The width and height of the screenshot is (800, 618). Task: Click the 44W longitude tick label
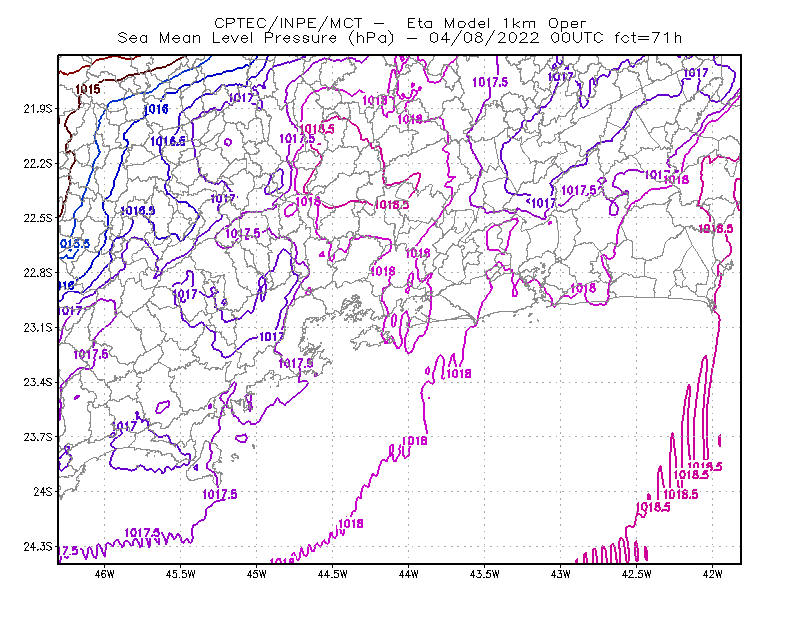coord(409,574)
